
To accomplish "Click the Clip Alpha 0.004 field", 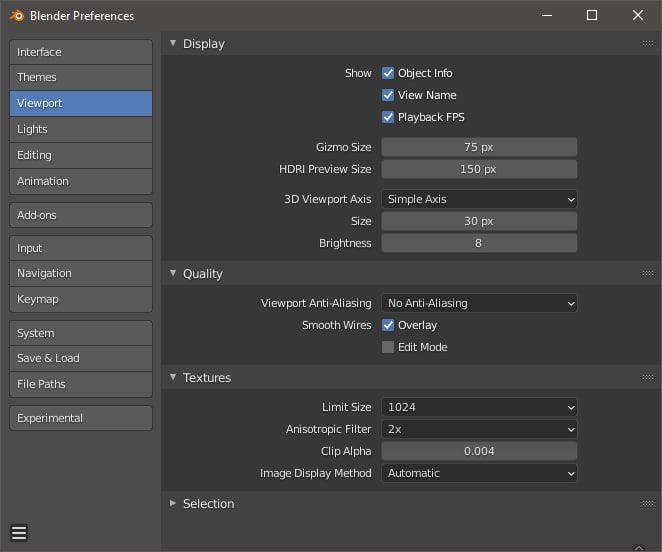I will coord(479,451).
